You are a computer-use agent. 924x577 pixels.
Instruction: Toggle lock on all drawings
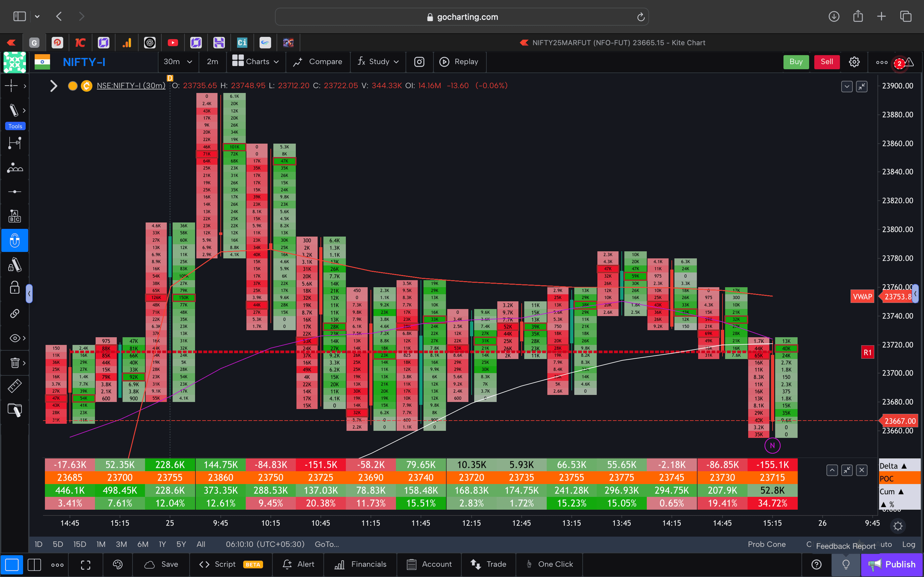click(14, 288)
